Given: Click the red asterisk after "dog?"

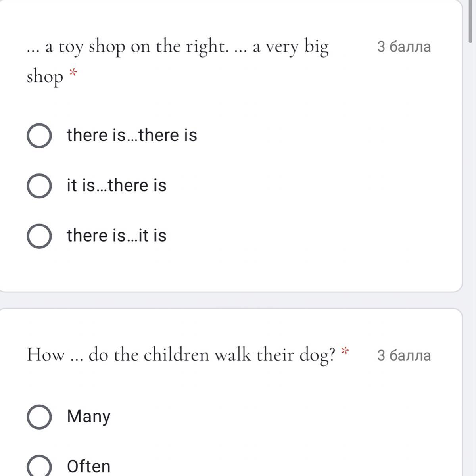Looking at the screenshot, I should pos(345,351).
